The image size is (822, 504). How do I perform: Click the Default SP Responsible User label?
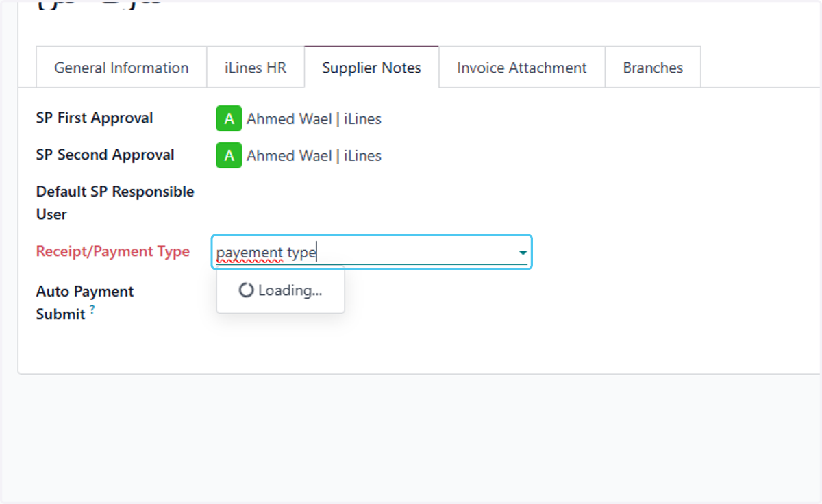pyautogui.click(x=115, y=203)
